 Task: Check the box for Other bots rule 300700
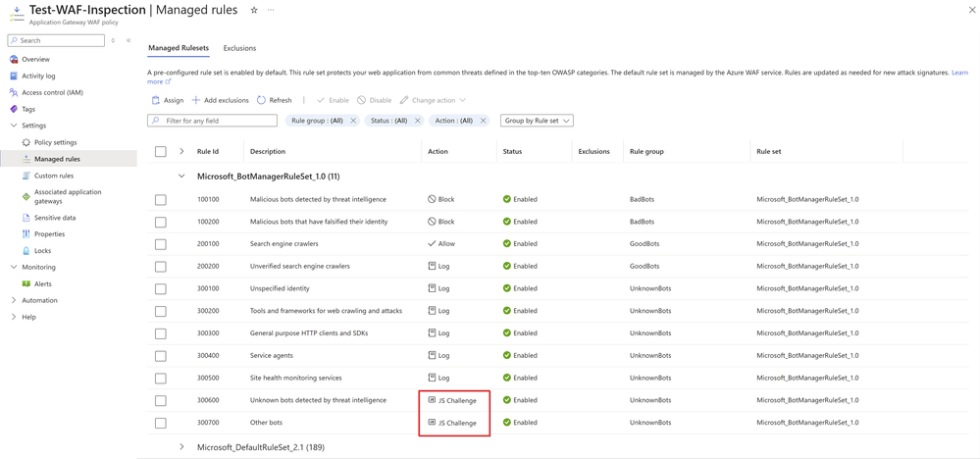[161, 423]
